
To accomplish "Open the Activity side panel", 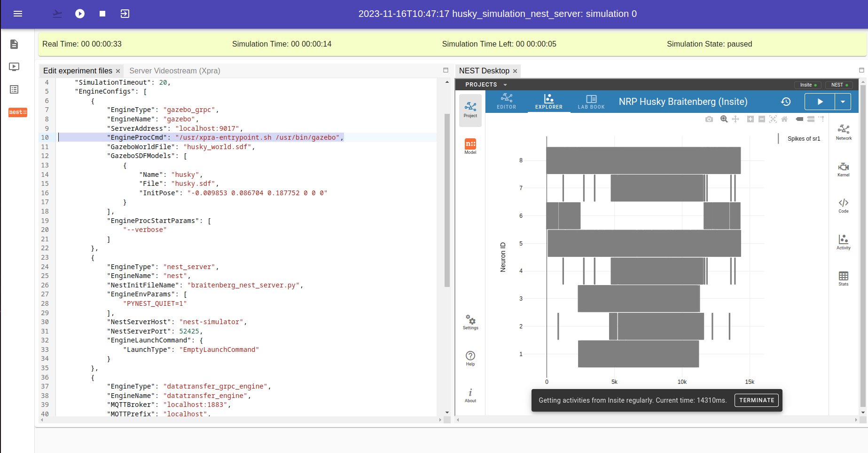I will click(844, 242).
